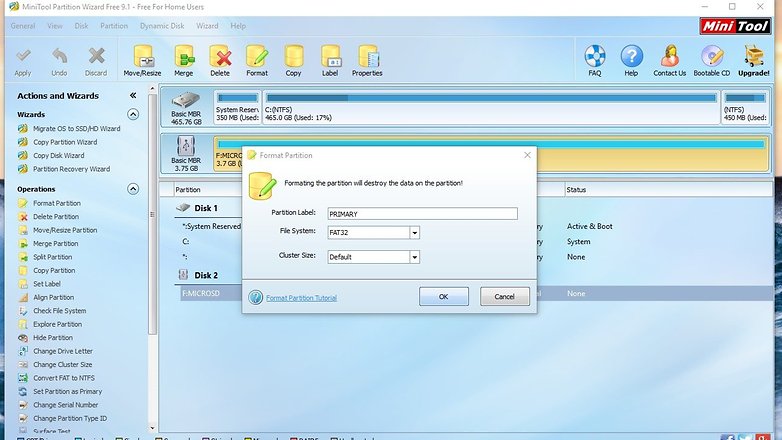Open the Dynamic Disk menu
This screenshot has height=440, width=782.
pos(162,25)
